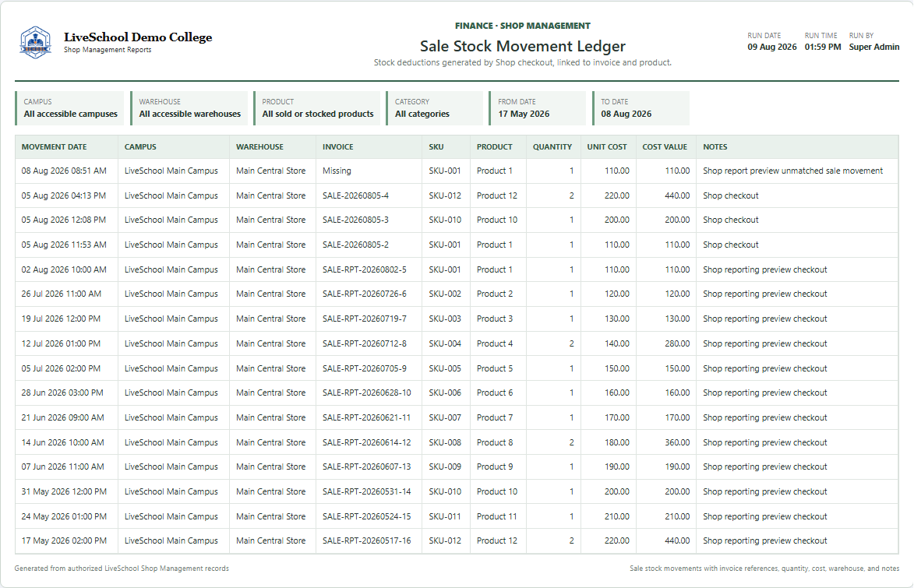
Task: Click movement date 05 Aug 2026 04:13 PM
Action: coord(64,195)
